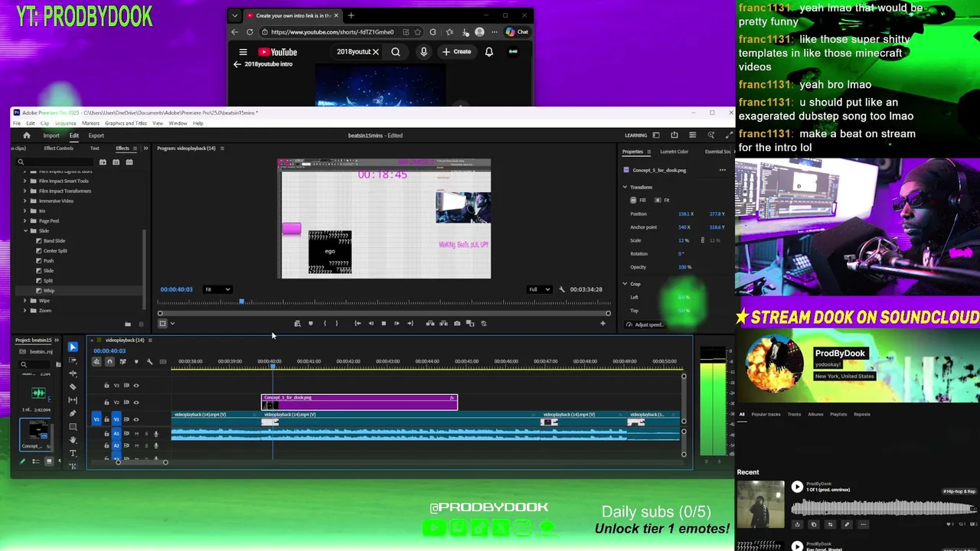
Task: Open the Full playback resolution dropdown
Action: tap(540, 289)
